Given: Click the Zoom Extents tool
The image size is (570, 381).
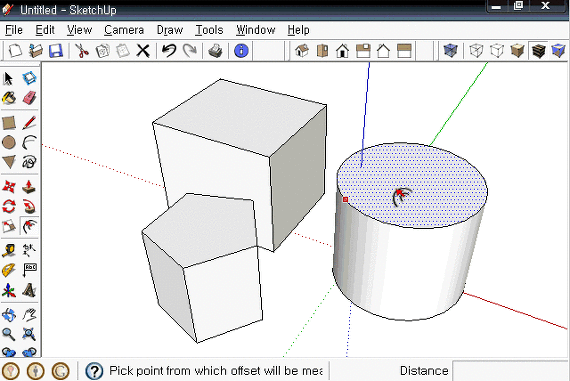Looking at the screenshot, I should (x=29, y=334).
